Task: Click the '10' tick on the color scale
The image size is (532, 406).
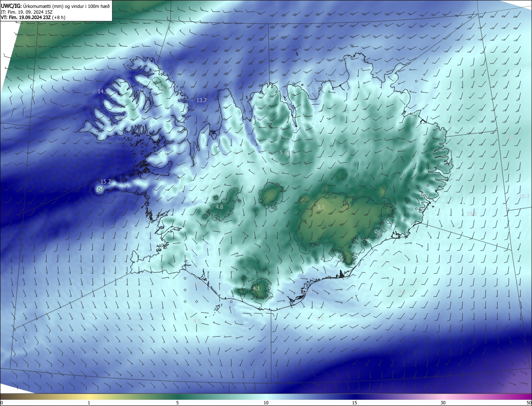Action: pyautogui.click(x=266, y=403)
